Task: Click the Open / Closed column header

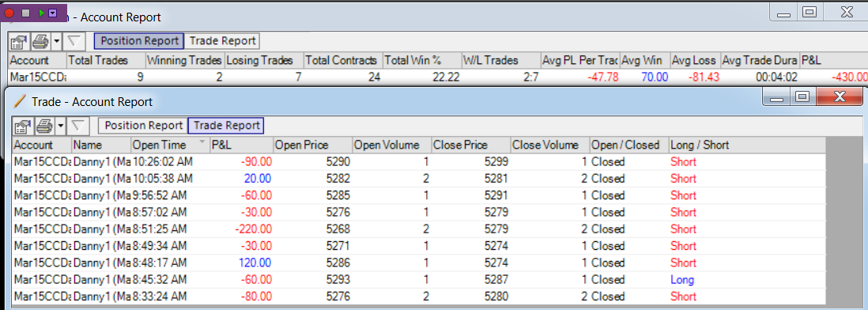Action: (628, 145)
